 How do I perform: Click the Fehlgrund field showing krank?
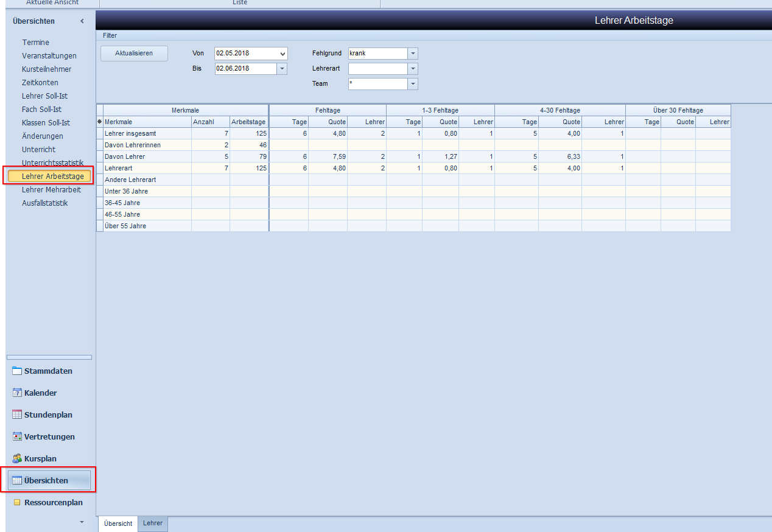(378, 54)
